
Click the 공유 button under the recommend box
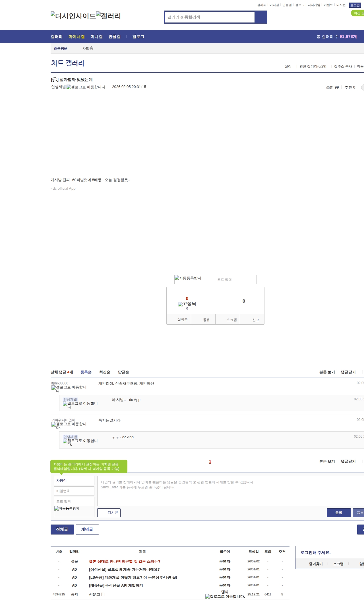coord(203,320)
